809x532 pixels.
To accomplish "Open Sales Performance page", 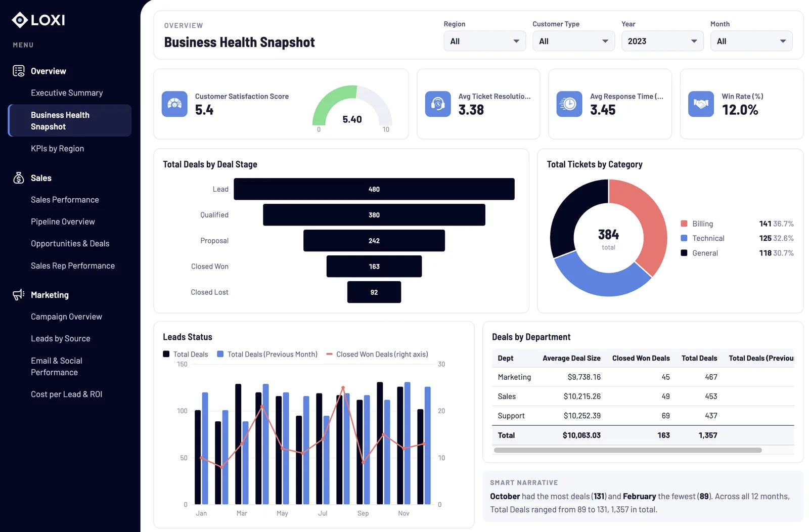I will coord(65,200).
